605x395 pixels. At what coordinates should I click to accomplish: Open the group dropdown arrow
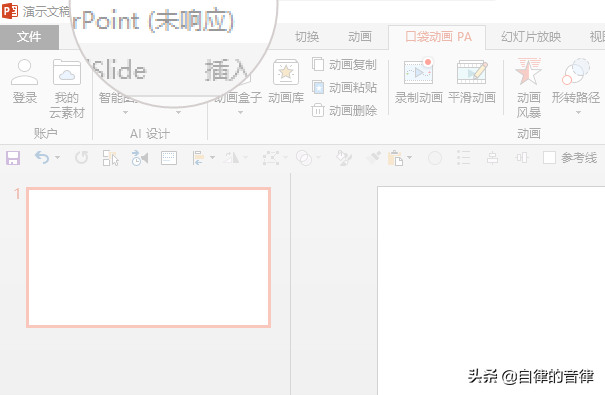[286, 158]
